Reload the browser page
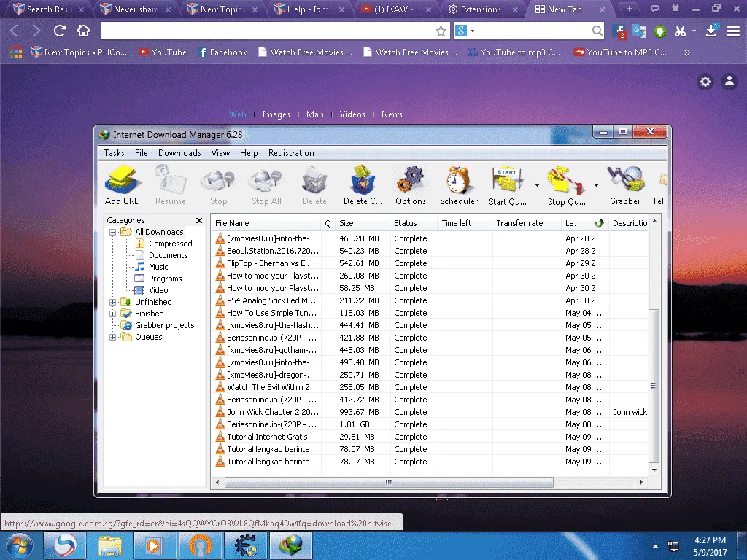The height and width of the screenshot is (560, 747). pyautogui.click(x=60, y=31)
